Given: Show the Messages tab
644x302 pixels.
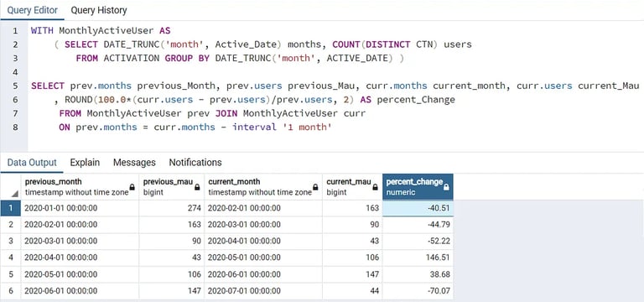Looking at the screenshot, I should tap(134, 162).
